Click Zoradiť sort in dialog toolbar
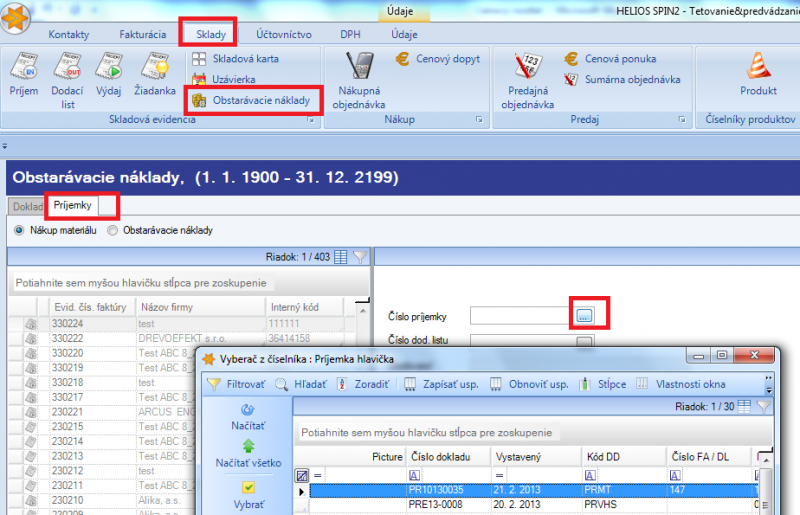This screenshot has height=515, width=800. pyautogui.click(x=363, y=384)
